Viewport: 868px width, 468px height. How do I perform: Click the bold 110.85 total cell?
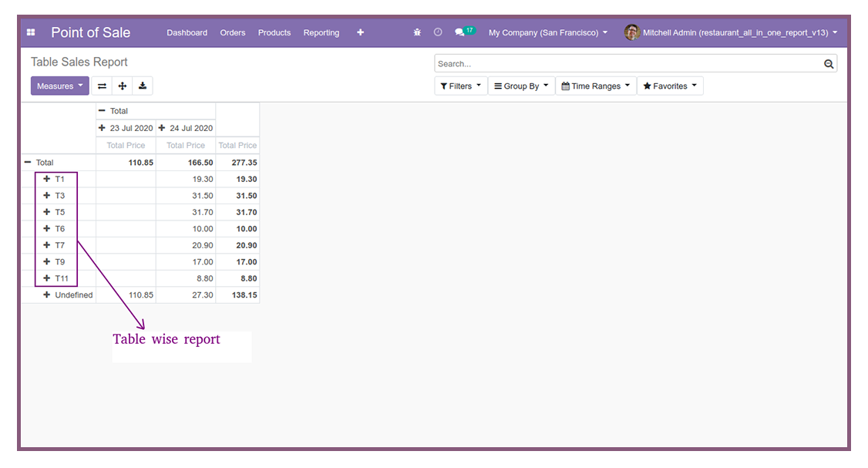(x=126, y=162)
